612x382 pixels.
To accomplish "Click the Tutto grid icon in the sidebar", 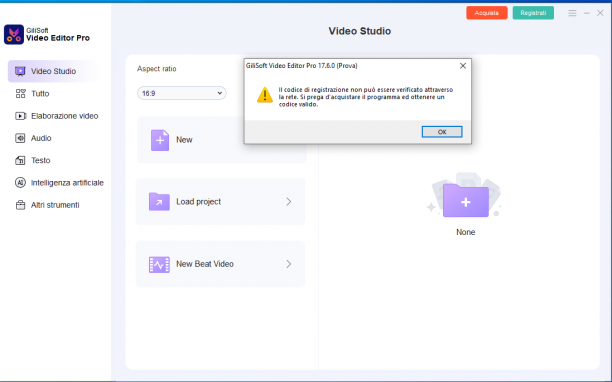I will (20, 93).
